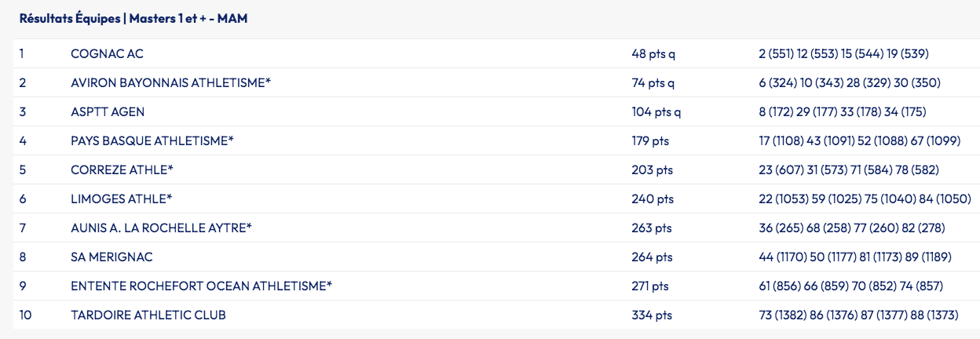Click PAYS BASQUE ATHLETISME* team name
This screenshot has height=339, width=980.
tap(152, 141)
